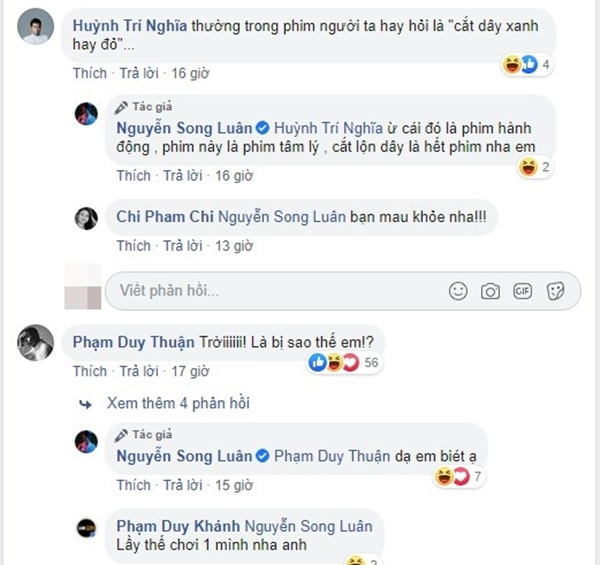This screenshot has height=565, width=600.
Task: Open Huỳnh Trí Nghĩa's profile picture
Action: pyautogui.click(x=36, y=26)
